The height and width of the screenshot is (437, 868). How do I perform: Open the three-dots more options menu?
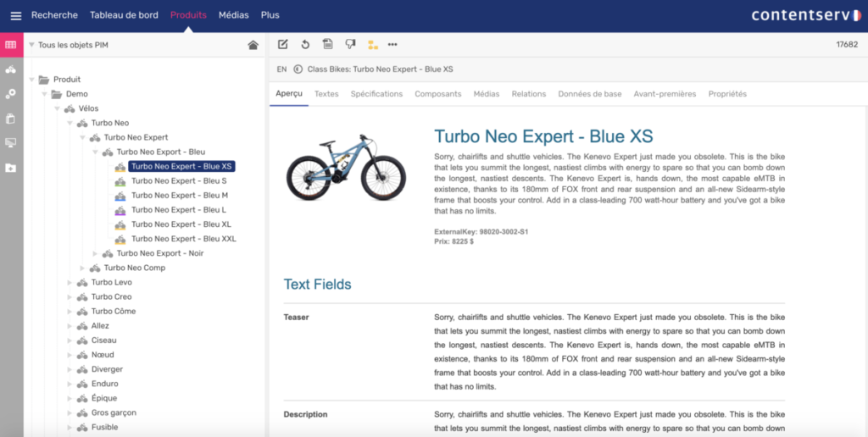392,45
